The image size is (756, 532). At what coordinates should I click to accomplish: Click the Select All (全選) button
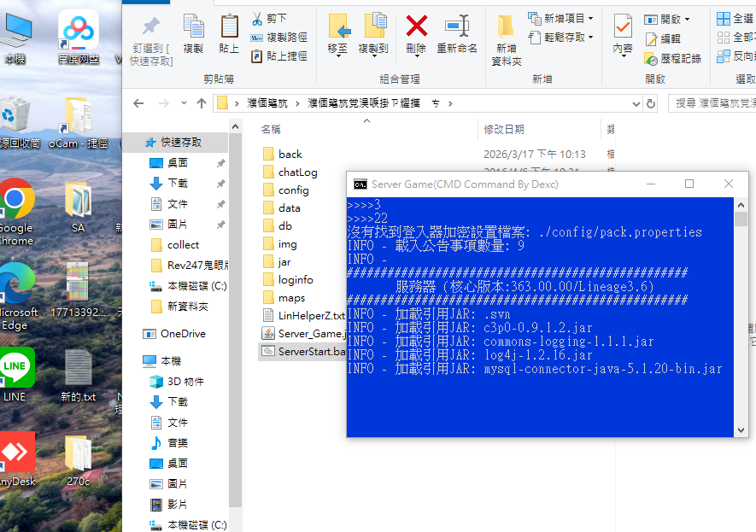coord(735,18)
